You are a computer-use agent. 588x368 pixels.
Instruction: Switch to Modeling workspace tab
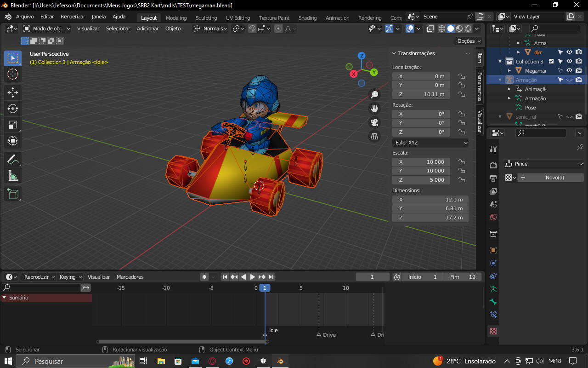coord(176,17)
